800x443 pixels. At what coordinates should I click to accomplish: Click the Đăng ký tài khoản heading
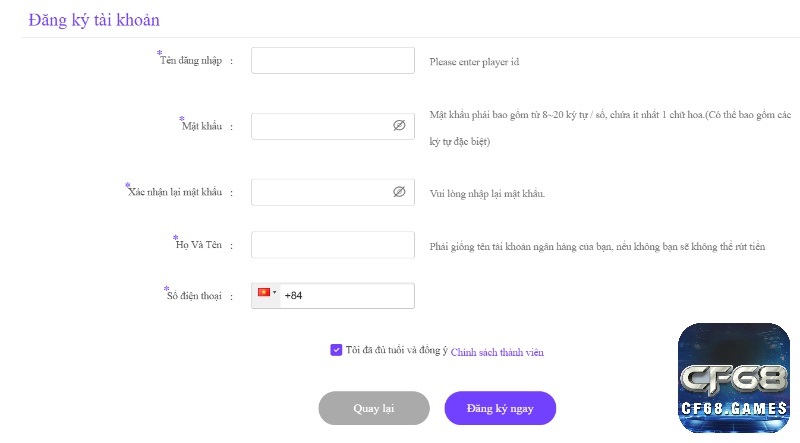point(94,20)
